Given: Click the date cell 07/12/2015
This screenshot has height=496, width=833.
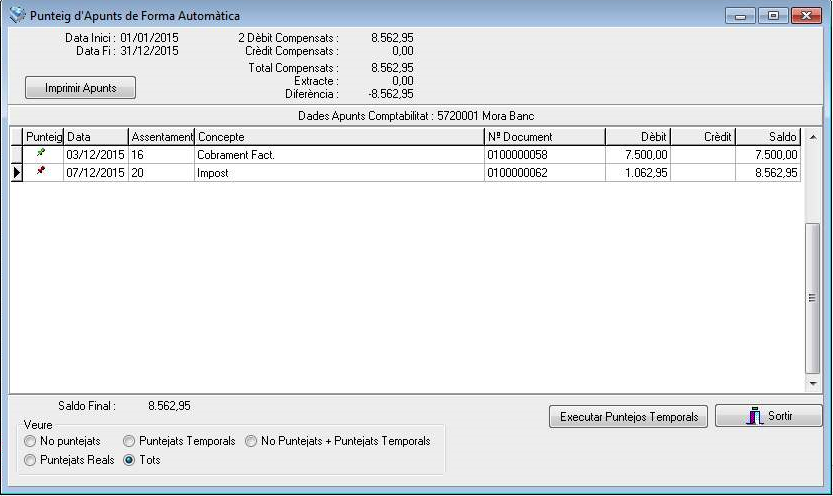Looking at the screenshot, I should (x=96, y=173).
